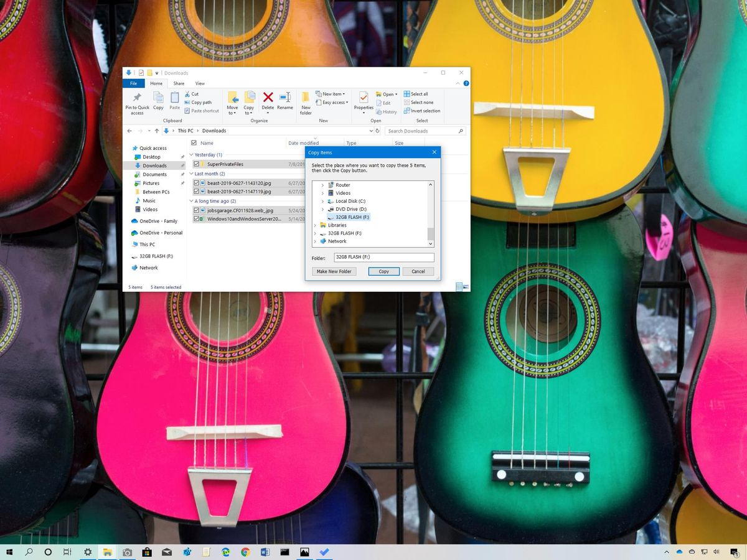The width and height of the screenshot is (747, 560).
Task: Collapse the Yesterday group in Downloads
Action: click(x=192, y=154)
